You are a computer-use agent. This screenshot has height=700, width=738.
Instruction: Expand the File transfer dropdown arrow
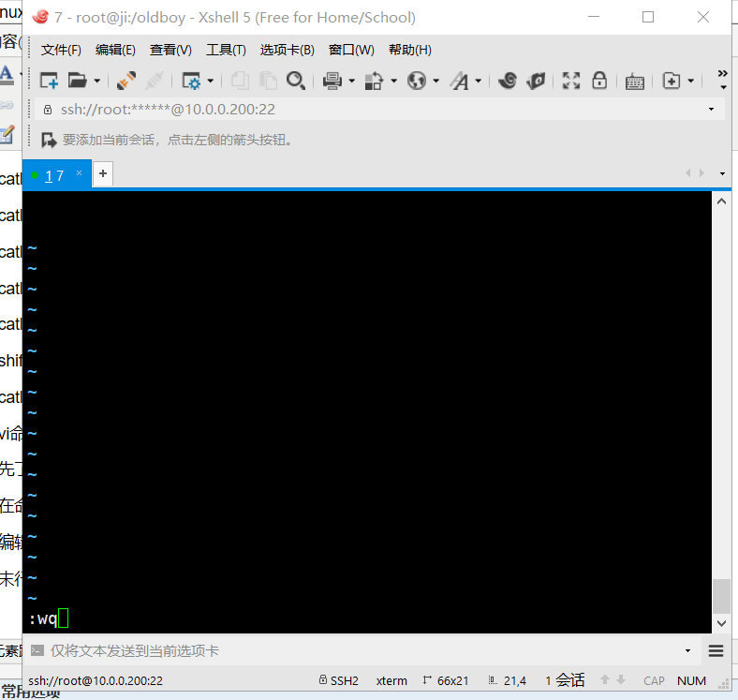click(394, 81)
